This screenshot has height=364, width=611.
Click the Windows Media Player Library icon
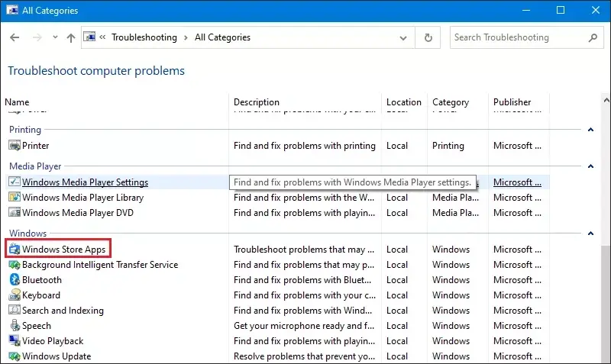click(15, 198)
